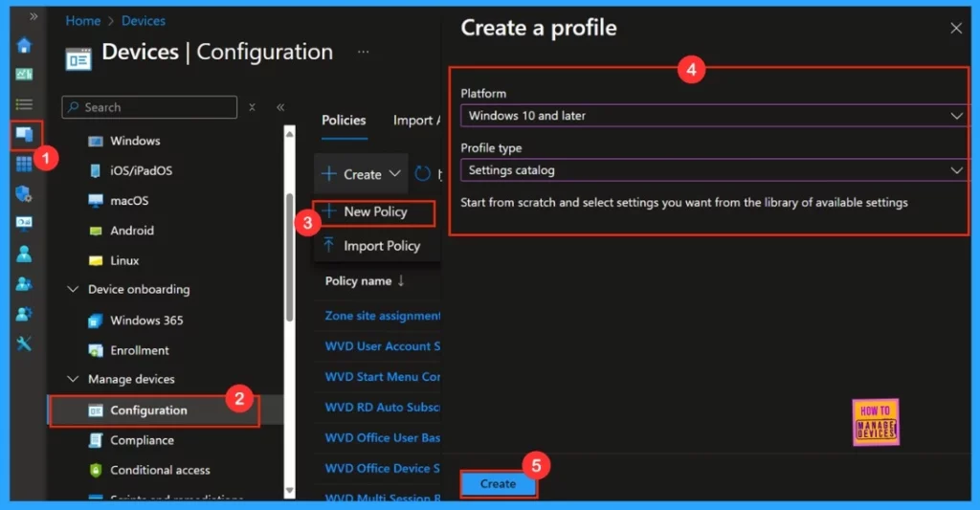Open Home icon in left rail
980x510 pixels.
tap(24, 46)
